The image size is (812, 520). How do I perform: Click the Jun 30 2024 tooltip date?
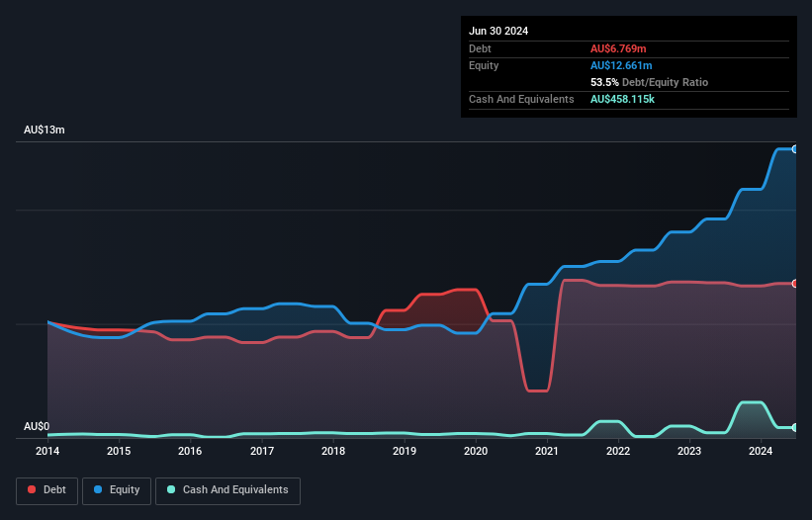point(498,31)
